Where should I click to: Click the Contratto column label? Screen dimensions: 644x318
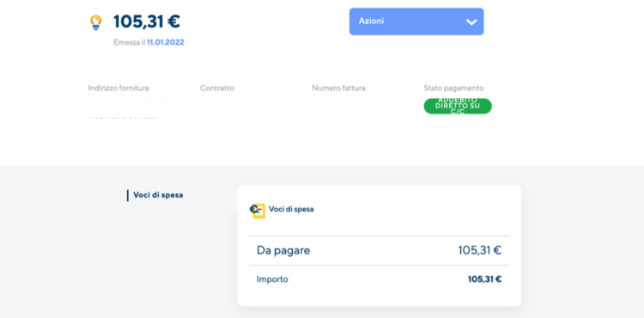click(217, 88)
